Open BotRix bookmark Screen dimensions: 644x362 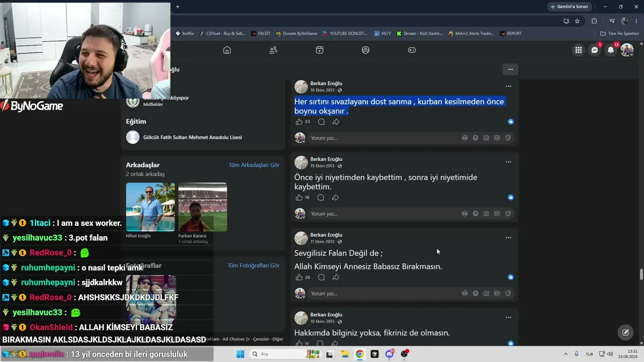coord(185,34)
